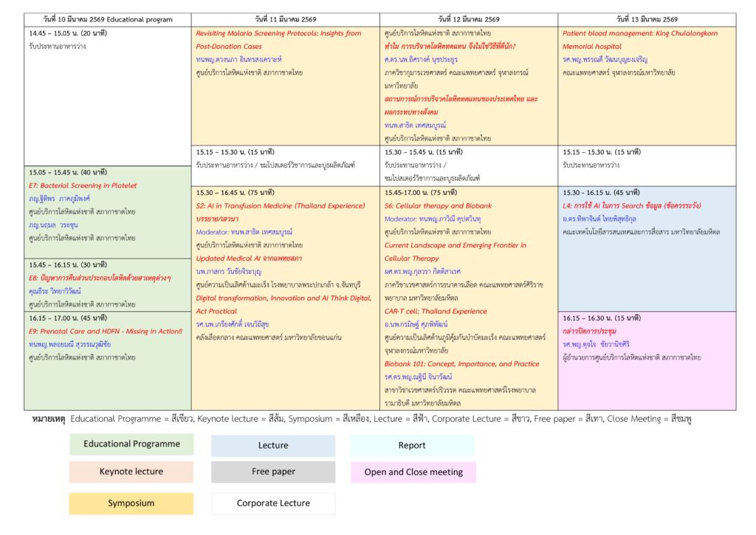Select the Keynote lecture legend box
The height and width of the screenshot is (535, 756).
[131, 471]
